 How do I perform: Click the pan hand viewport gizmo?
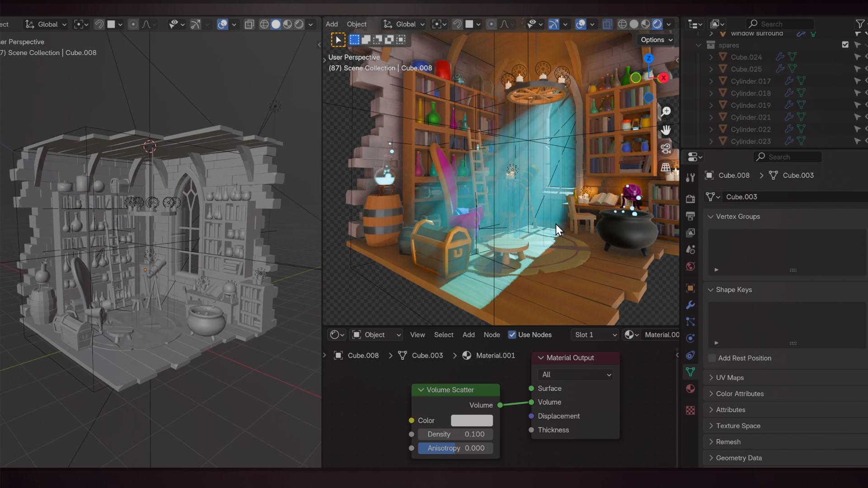(666, 130)
